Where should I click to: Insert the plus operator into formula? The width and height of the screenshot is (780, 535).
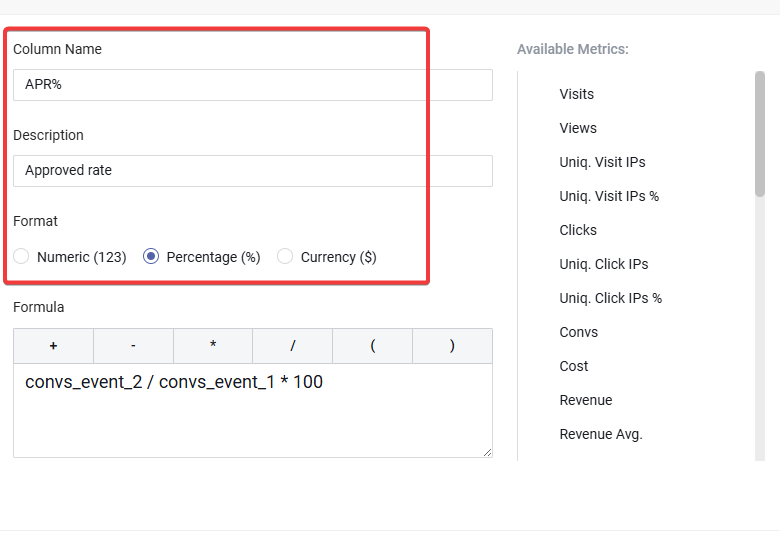[53, 346]
